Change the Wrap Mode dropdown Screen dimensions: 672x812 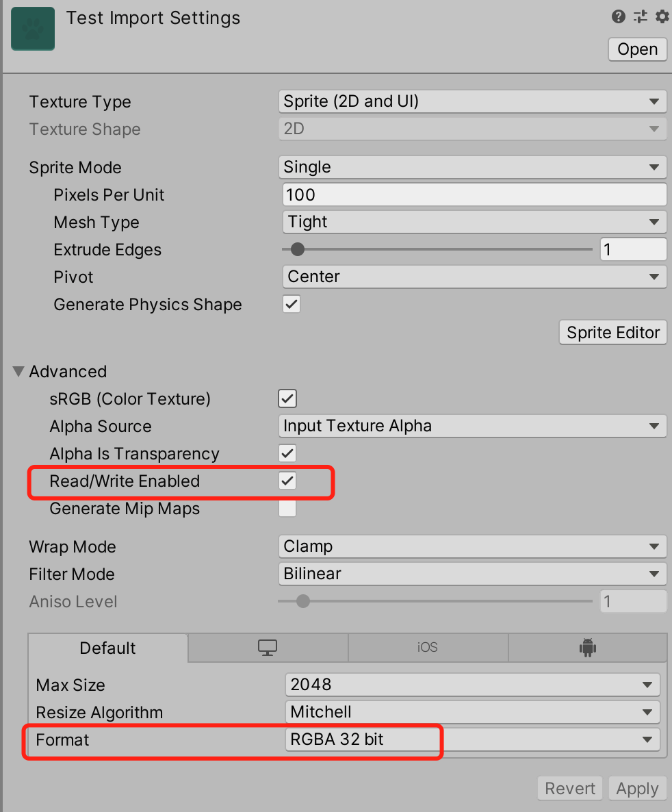point(473,546)
